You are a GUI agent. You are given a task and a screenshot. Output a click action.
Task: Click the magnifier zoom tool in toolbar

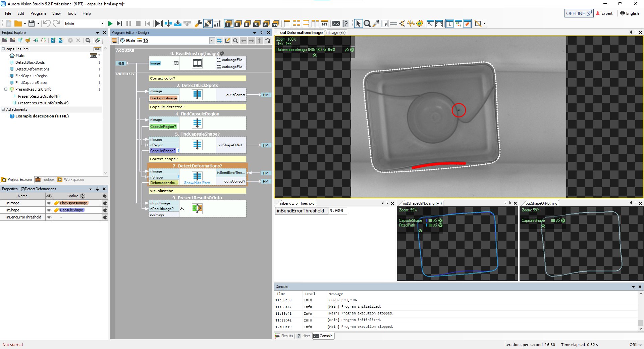coord(367,23)
